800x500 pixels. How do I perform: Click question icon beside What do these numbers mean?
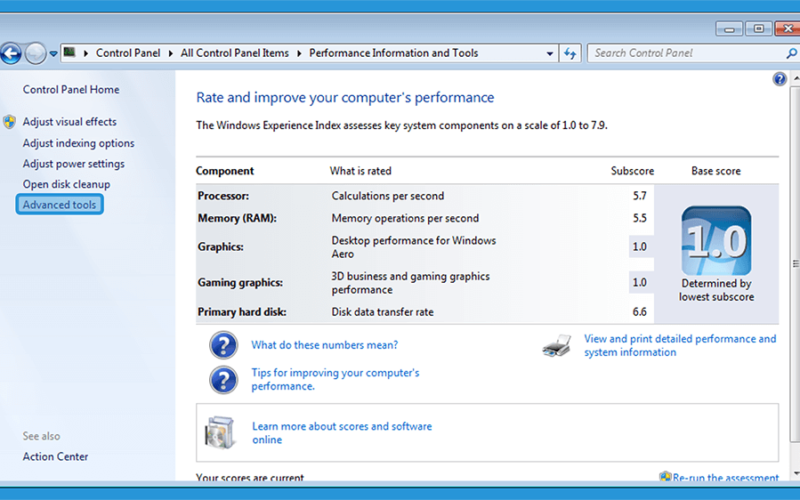click(223, 345)
